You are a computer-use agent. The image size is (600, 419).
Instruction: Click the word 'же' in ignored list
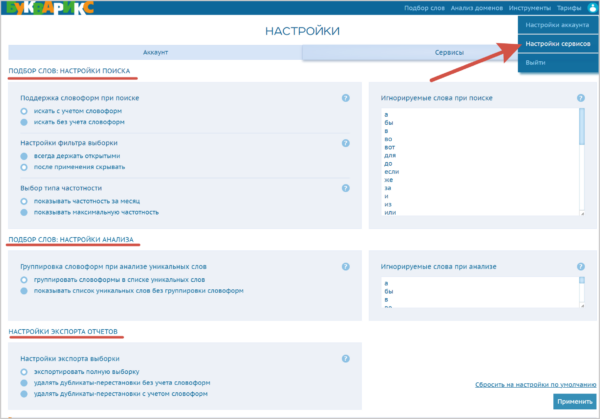pyautogui.click(x=388, y=180)
